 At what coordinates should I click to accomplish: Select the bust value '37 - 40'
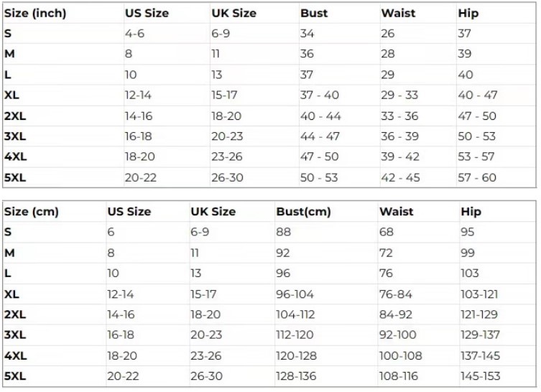click(319, 95)
